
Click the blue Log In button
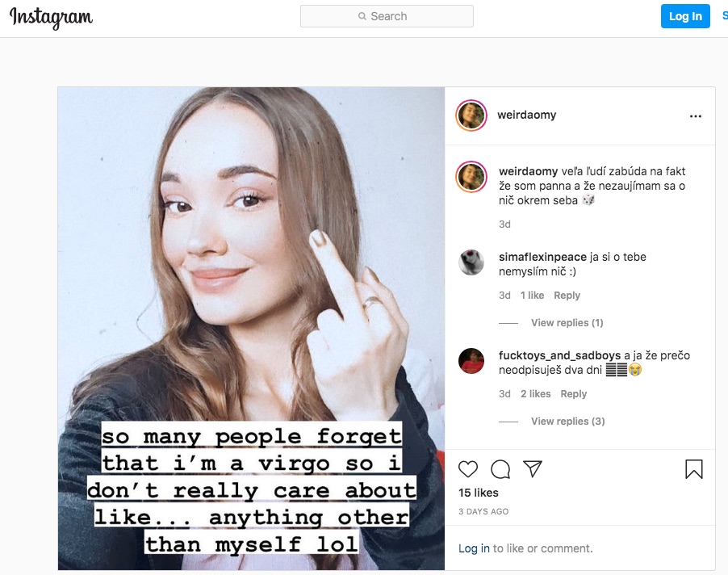pyautogui.click(x=685, y=16)
